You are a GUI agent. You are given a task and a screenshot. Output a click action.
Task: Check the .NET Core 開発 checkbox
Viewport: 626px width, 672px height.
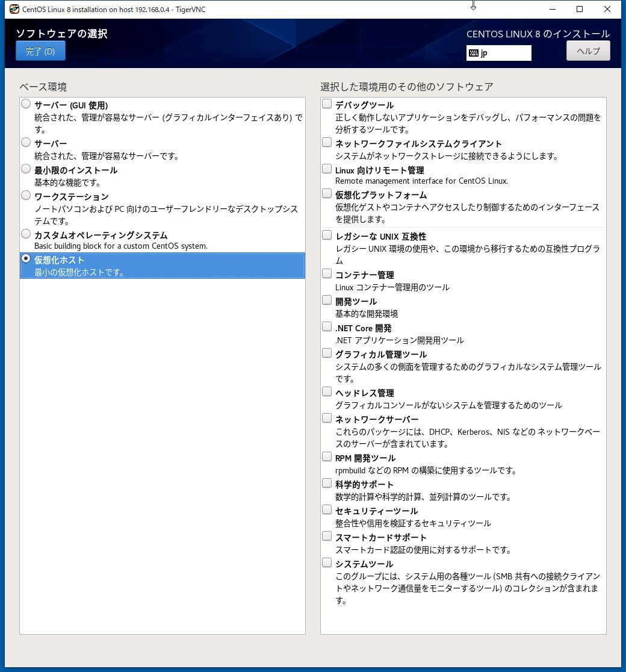point(327,327)
